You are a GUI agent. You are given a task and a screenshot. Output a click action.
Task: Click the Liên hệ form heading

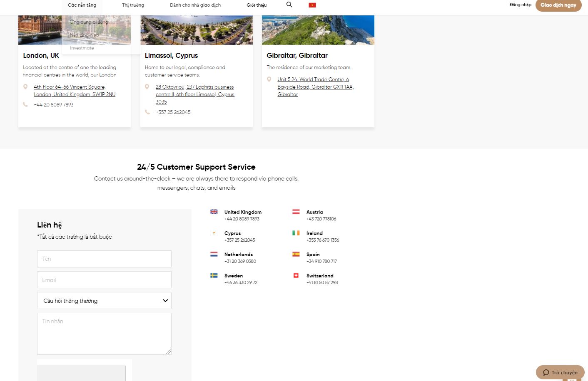tap(49, 225)
